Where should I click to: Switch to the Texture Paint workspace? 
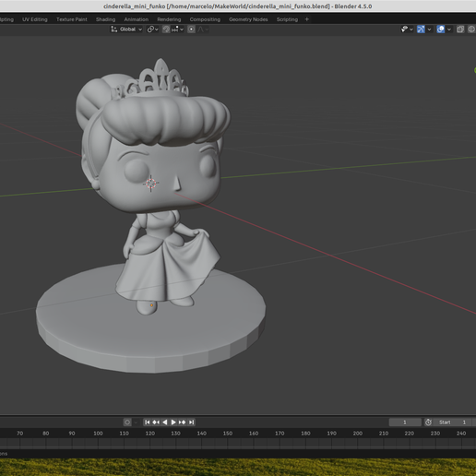point(72,19)
